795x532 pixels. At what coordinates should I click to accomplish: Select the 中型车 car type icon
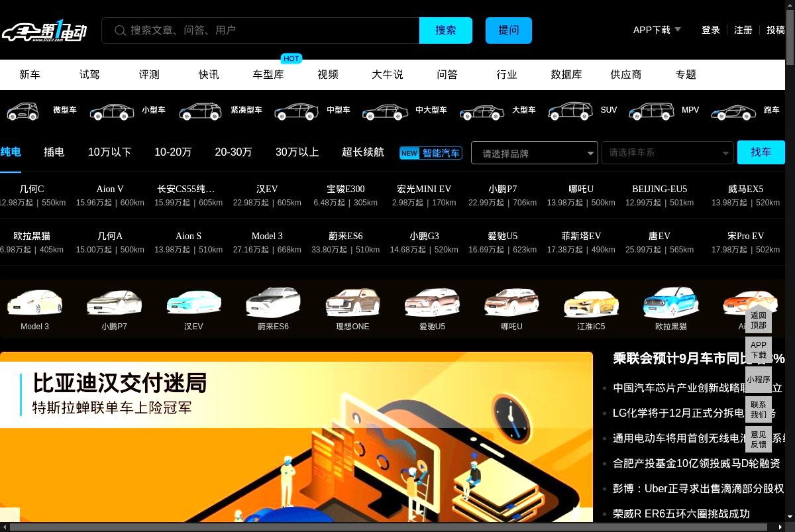[x=297, y=111]
